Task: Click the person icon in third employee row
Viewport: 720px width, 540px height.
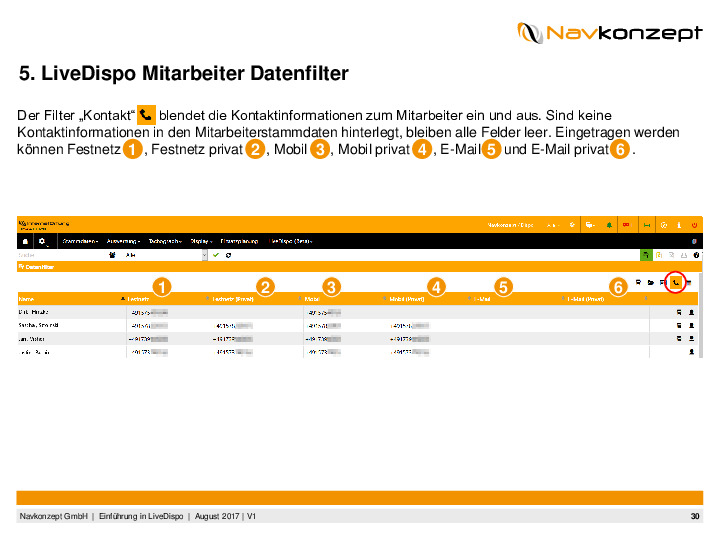Action: point(692,339)
